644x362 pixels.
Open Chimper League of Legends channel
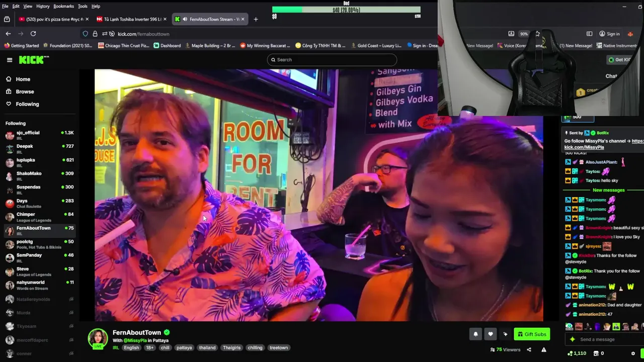pos(39,217)
